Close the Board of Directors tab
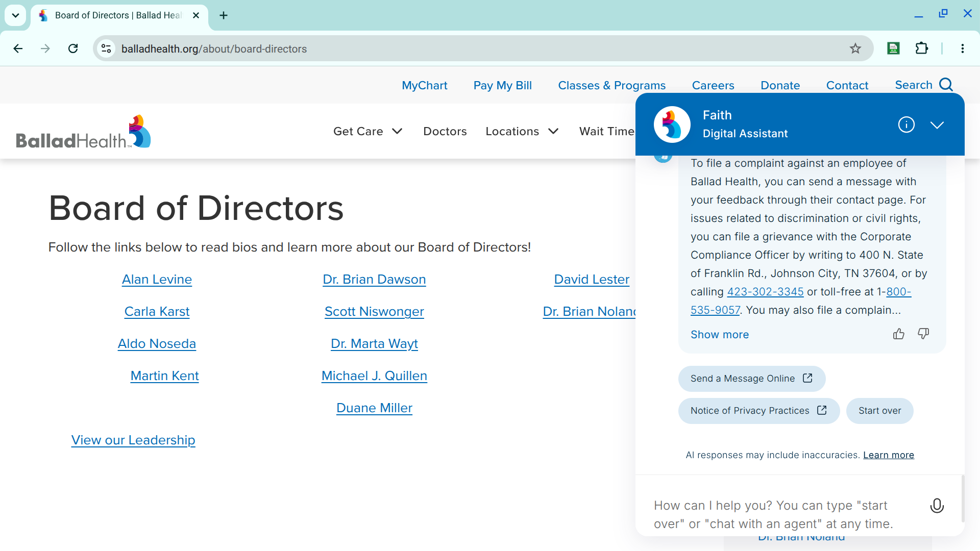This screenshot has height=551, width=980. [x=196, y=15]
